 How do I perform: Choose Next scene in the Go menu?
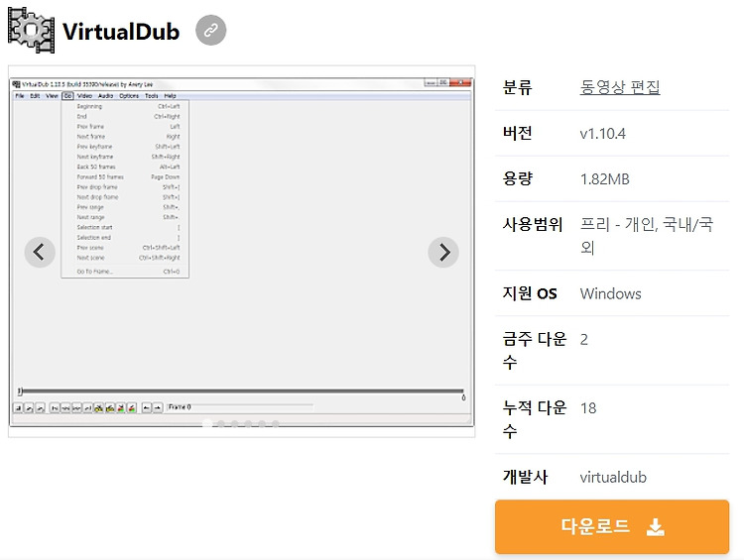click(125, 258)
